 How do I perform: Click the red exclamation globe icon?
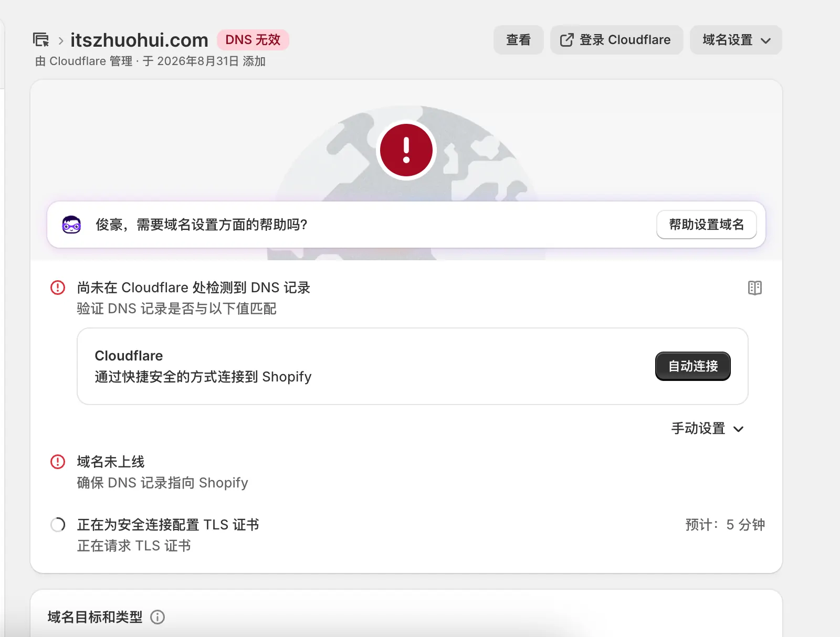click(406, 150)
